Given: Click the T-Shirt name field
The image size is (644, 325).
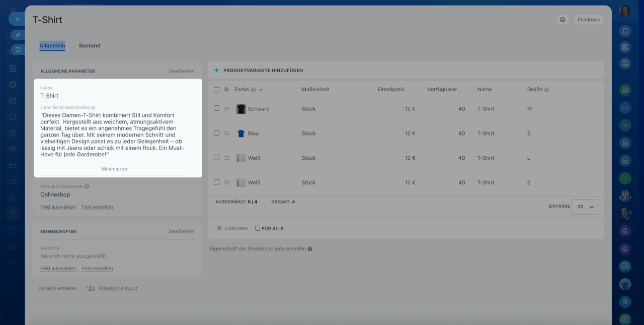Looking at the screenshot, I should [x=49, y=96].
